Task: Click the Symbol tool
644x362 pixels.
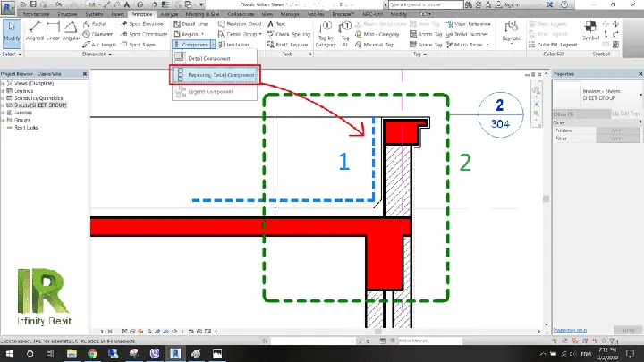Action: click(x=590, y=30)
